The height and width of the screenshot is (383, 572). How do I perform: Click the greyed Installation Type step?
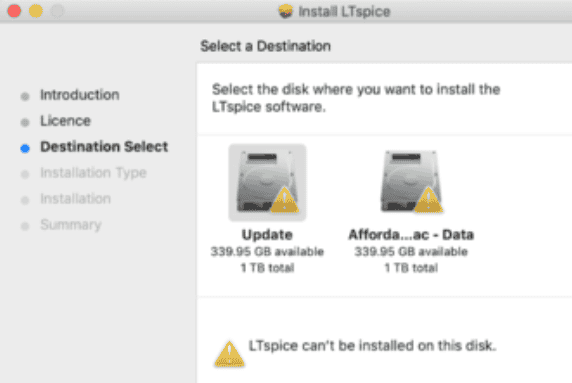93,173
